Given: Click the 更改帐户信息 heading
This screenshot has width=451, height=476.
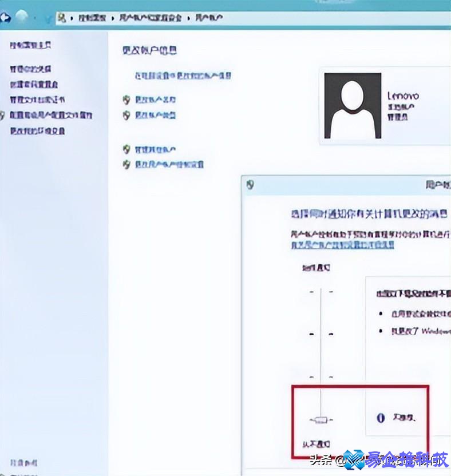Looking at the screenshot, I should (x=149, y=50).
